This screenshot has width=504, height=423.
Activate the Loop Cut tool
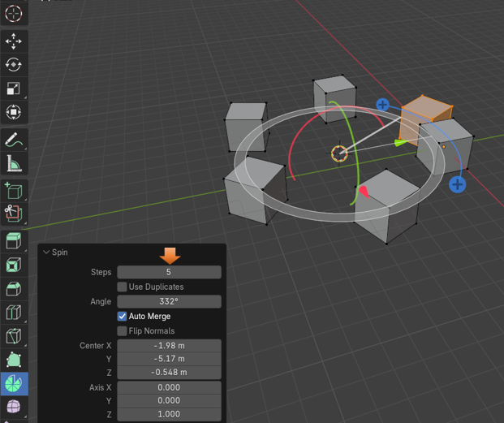click(x=14, y=312)
